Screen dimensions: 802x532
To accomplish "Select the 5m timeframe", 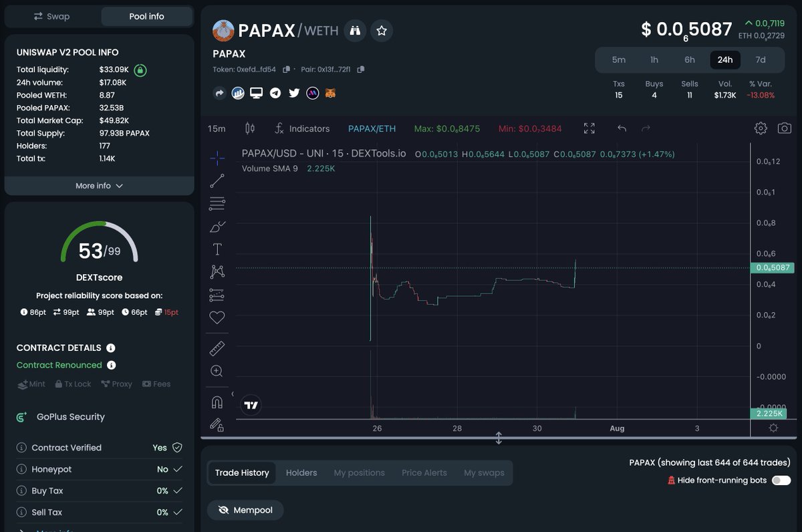I will click(619, 59).
